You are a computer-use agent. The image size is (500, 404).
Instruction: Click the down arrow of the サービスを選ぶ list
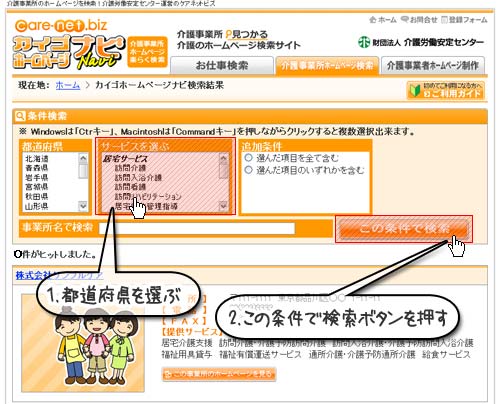[x=224, y=207]
